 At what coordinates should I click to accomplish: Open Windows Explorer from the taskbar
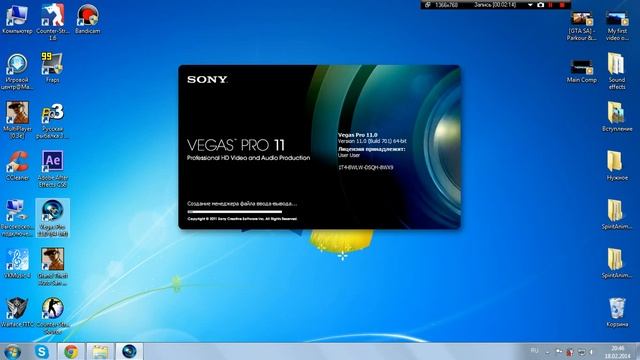tap(100, 351)
